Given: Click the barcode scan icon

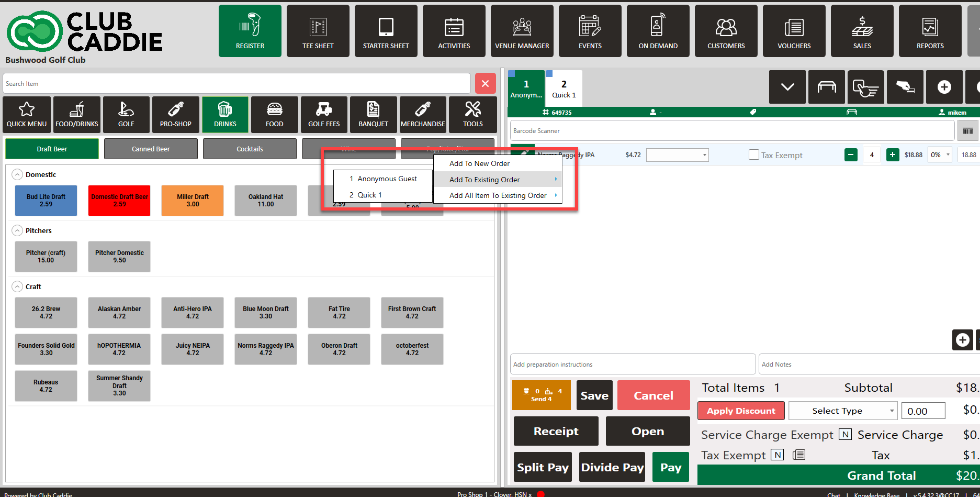Looking at the screenshot, I should 967,131.
